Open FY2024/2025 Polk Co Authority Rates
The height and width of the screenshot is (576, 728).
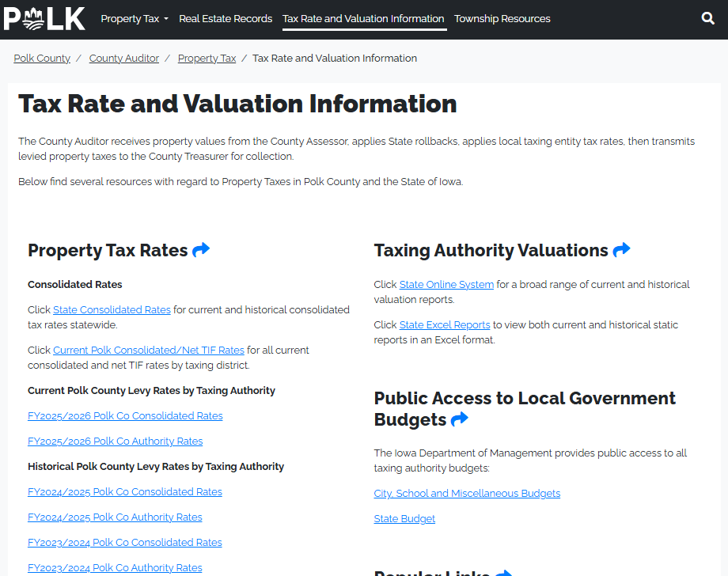coord(115,517)
